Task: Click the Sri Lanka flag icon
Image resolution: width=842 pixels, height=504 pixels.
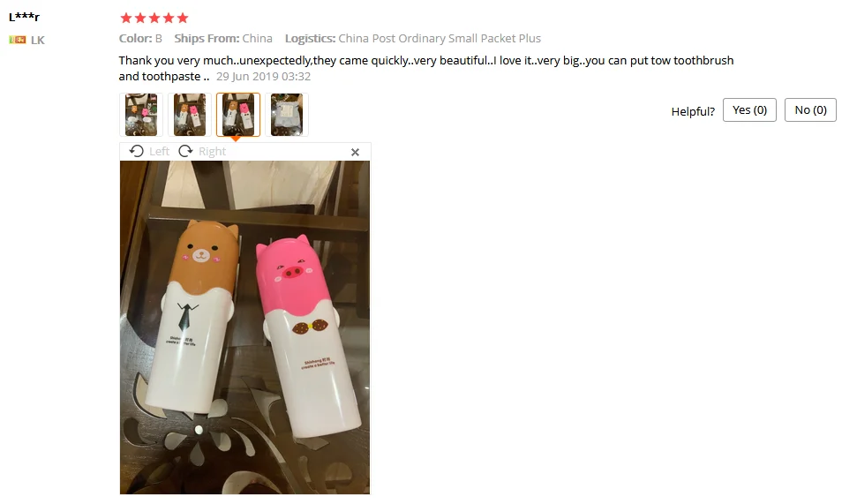Action: [x=17, y=40]
